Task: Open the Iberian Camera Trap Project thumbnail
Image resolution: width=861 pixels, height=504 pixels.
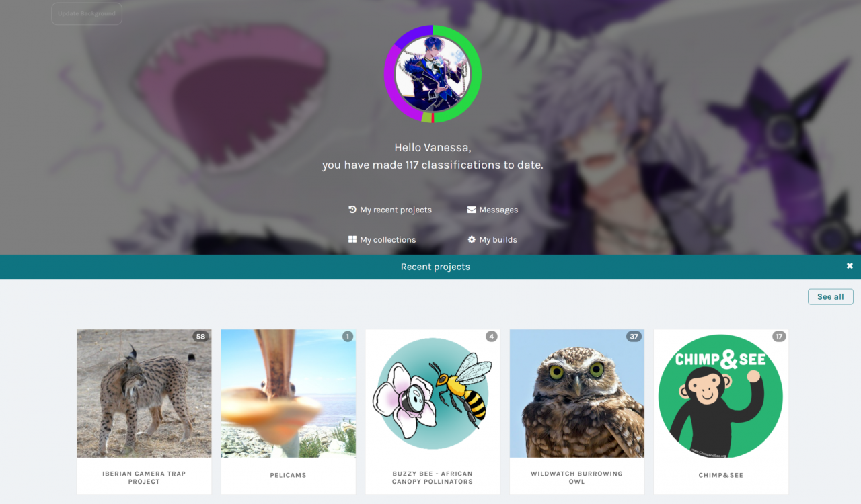Action: click(144, 393)
